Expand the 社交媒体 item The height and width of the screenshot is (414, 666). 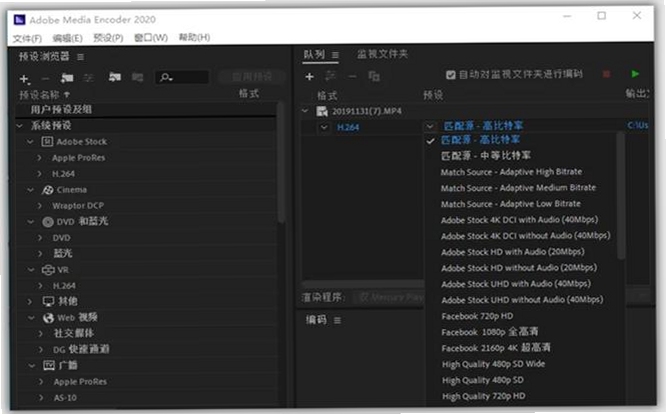[41, 334]
